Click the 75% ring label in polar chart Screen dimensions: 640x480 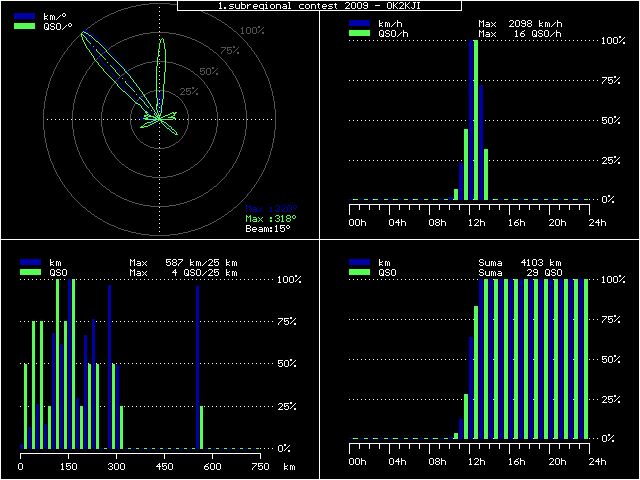point(230,51)
